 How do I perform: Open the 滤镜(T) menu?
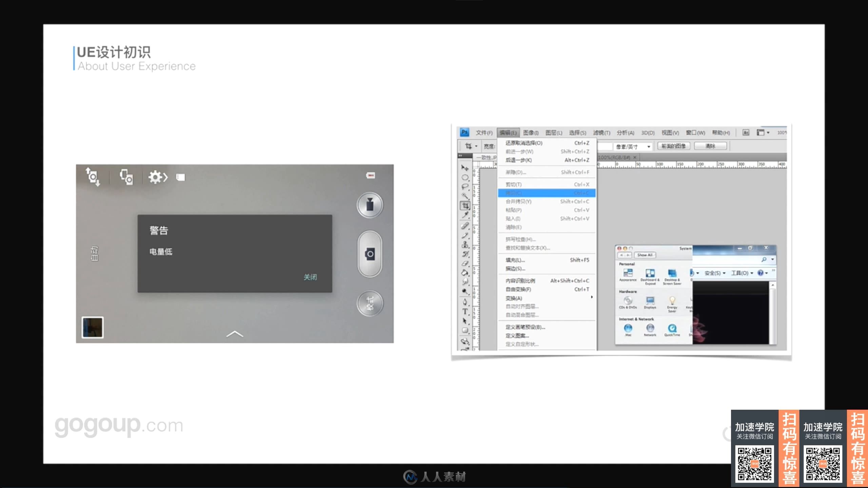(601, 133)
